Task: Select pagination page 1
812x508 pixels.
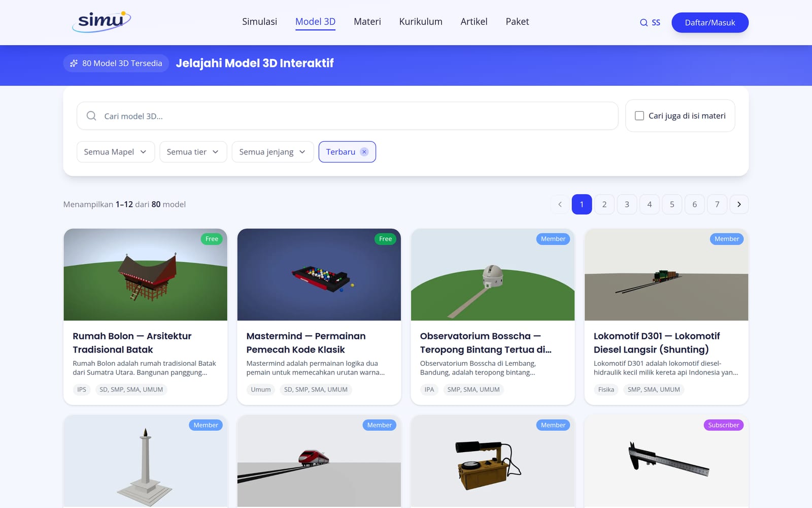Action: pyautogui.click(x=582, y=204)
